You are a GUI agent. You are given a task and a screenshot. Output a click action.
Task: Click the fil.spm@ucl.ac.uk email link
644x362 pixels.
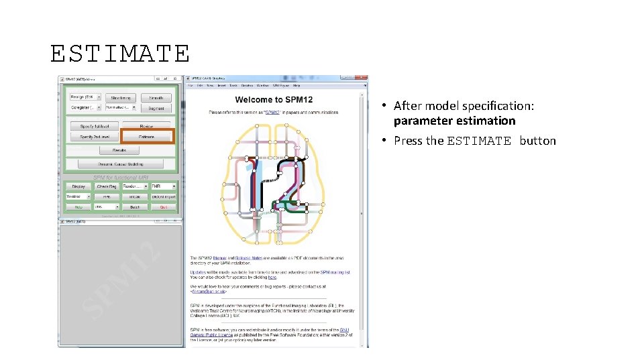[x=209, y=292]
